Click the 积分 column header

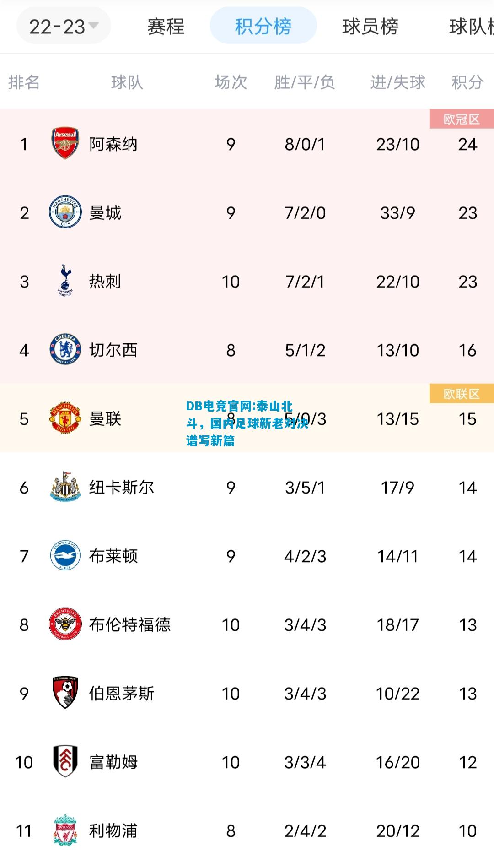click(467, 82)
